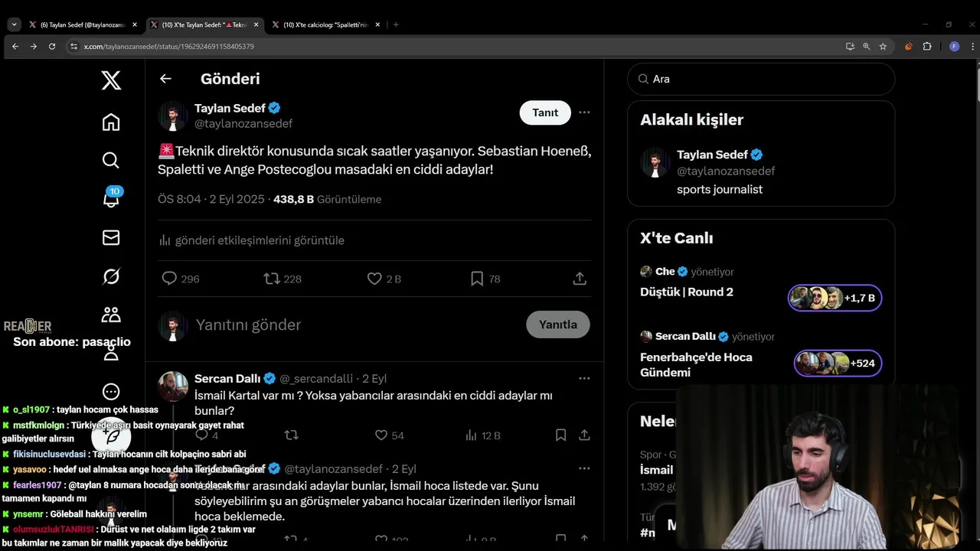The width and height of the screenshot is (980, 551).
Task: Share Sercan Dallı's reply
Action: coord(584,435)
